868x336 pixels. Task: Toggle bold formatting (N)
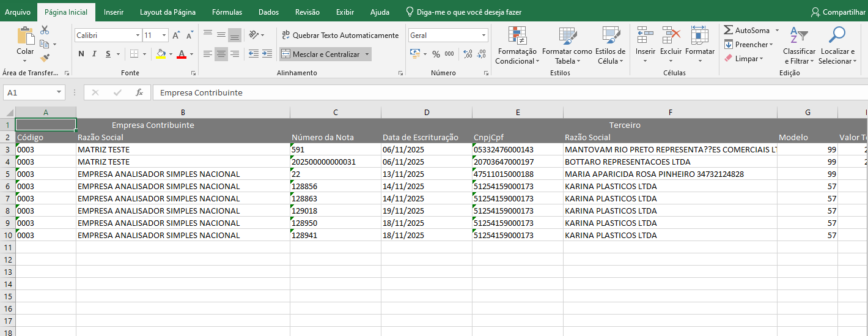[81, 54]
